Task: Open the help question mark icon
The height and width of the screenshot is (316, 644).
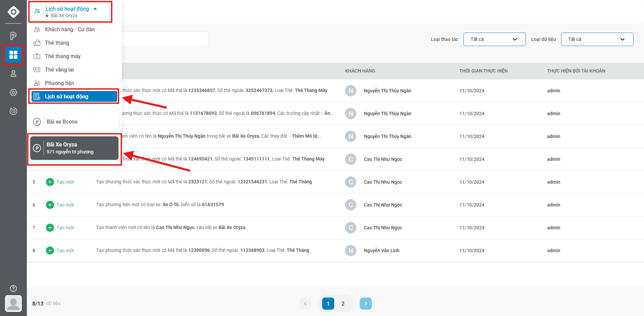Action: (x=13, y=288)
